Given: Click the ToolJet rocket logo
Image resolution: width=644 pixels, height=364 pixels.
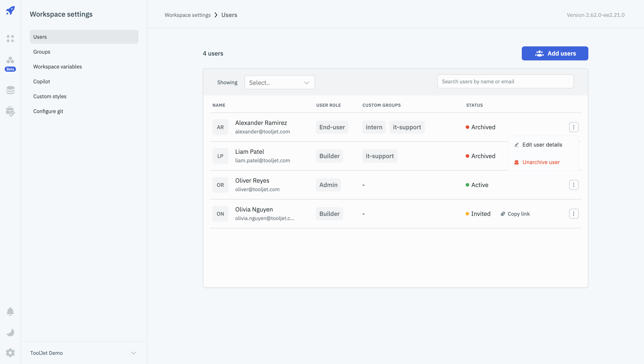Looking at the screenshot, I should click(x=10, y=10).
